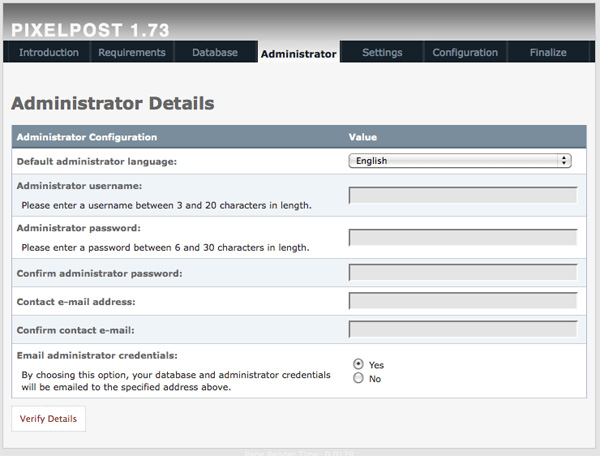The width and height of the screenshot is (600, 456).
Task: Choose No for emailing administrator credentials
Action: tap(358, 378)
